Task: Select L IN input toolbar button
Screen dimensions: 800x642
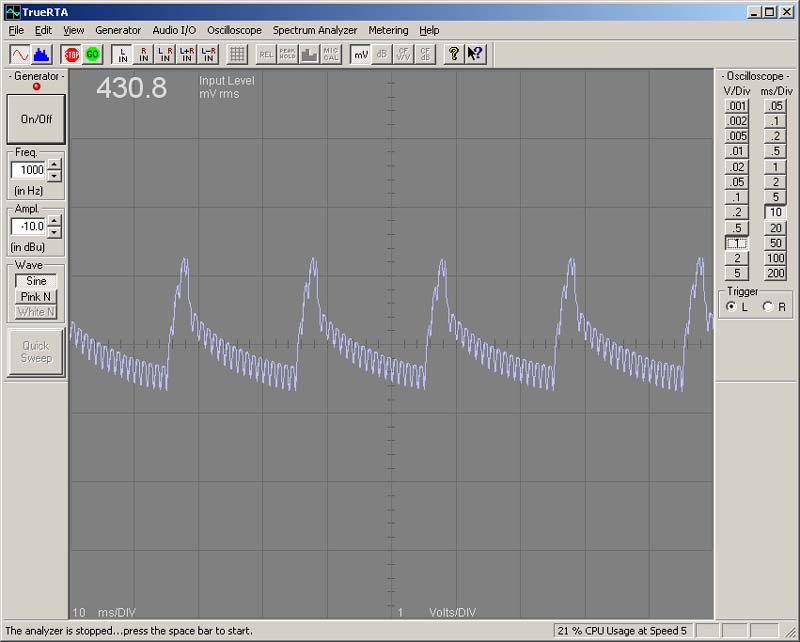Action: [122, 54]
